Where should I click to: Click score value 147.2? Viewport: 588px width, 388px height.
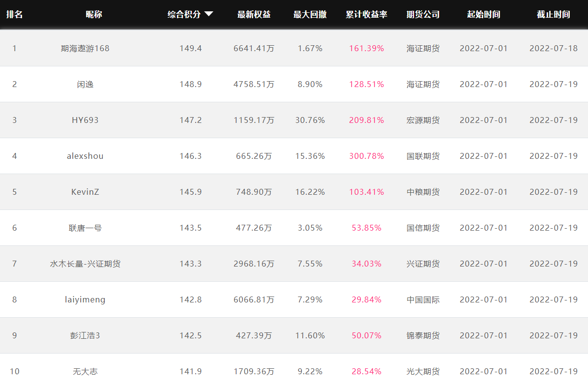(x=190, y=120)
